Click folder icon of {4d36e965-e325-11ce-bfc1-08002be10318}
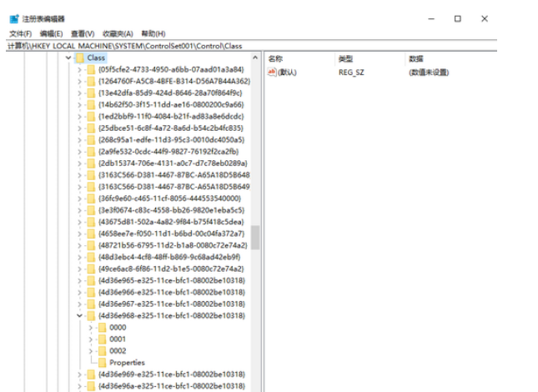This screenshot has width=538, height=392. click(x=91, y=280)
